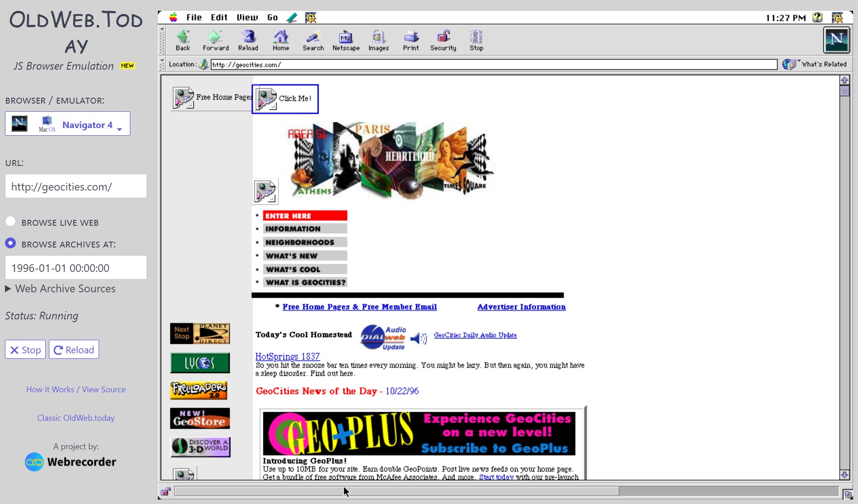Reload the page with Netscape's Reload icon
Screen dimensions: 858x504
248,41
